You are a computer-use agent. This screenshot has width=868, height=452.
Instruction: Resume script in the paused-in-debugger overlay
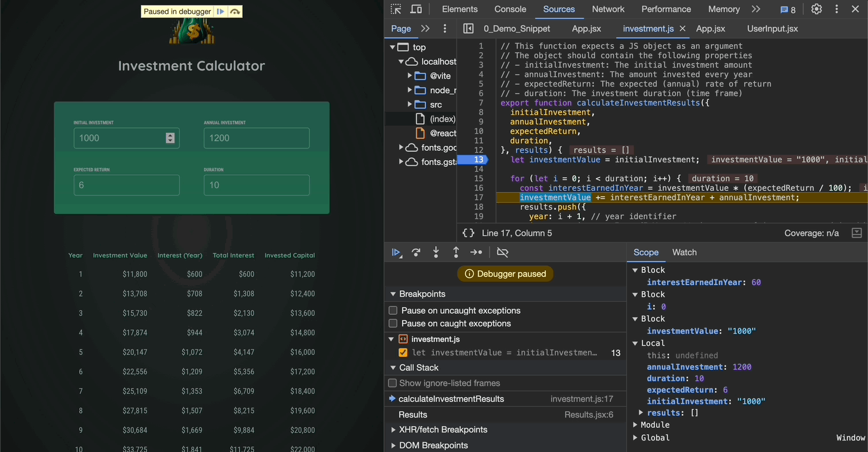[x=220, y=11]
